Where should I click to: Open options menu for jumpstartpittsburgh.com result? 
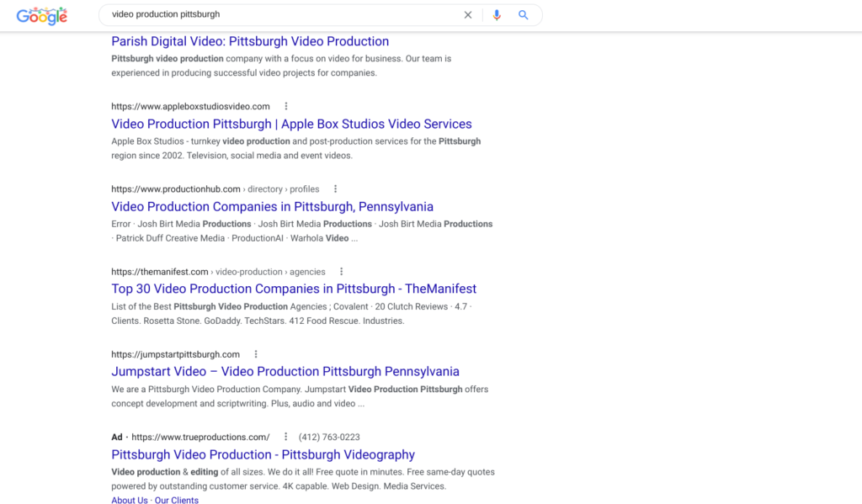pyautogui.click(x=256, y=354)
